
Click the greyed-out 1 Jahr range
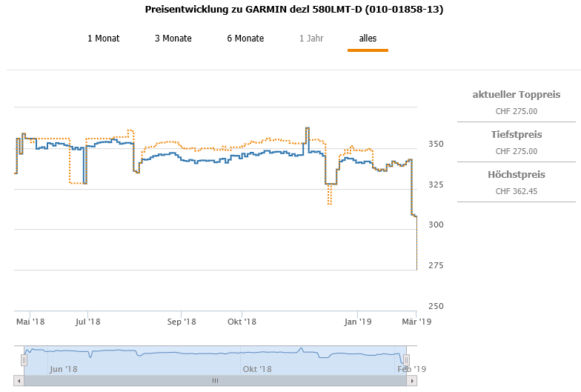pos(311,39)
